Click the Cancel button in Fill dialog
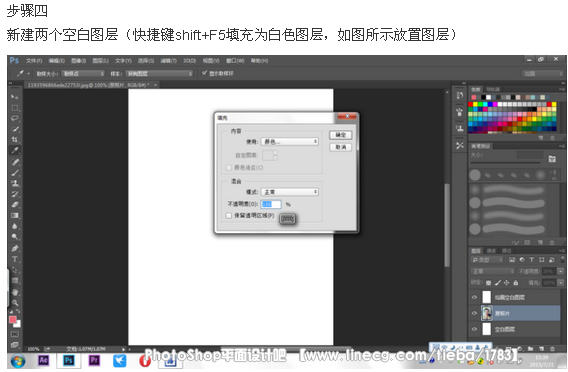Screen dimensions: 568x372 (x=341, y=147)
